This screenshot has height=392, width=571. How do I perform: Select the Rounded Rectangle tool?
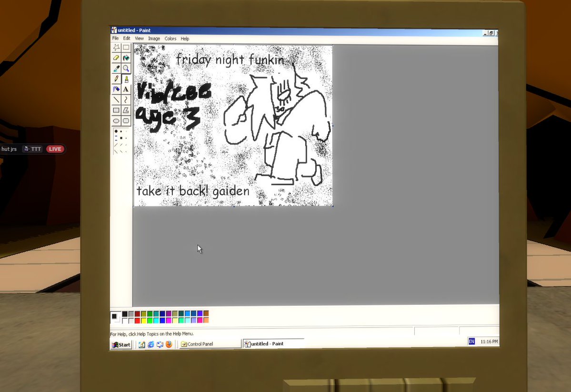click(x=126, y=121)
